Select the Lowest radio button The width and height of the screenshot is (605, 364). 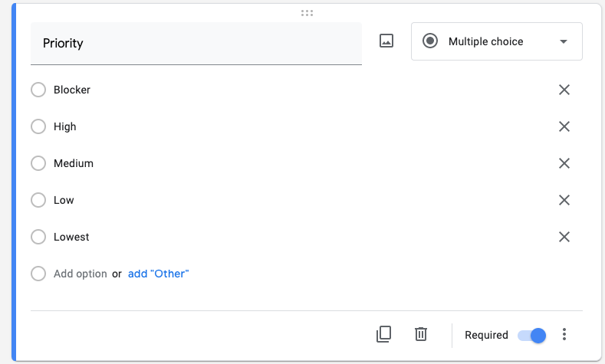[x=38, y=237]
